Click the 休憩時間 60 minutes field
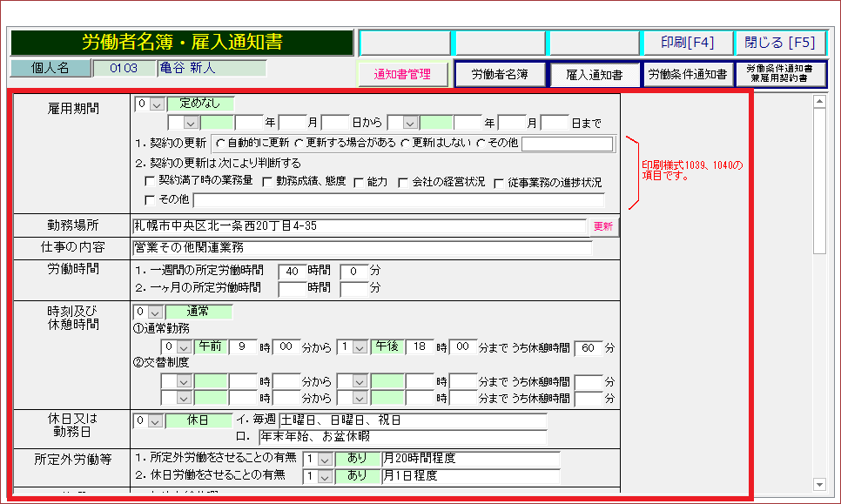The height and width of the screenshot is (504, 841). coord(589,347)
